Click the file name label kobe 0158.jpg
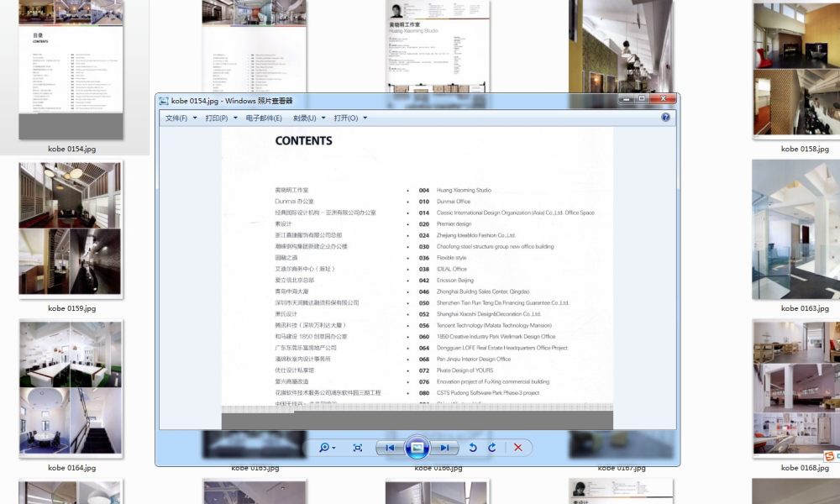Viewport: 840px width, 504px height. click(x=805, y=149)
